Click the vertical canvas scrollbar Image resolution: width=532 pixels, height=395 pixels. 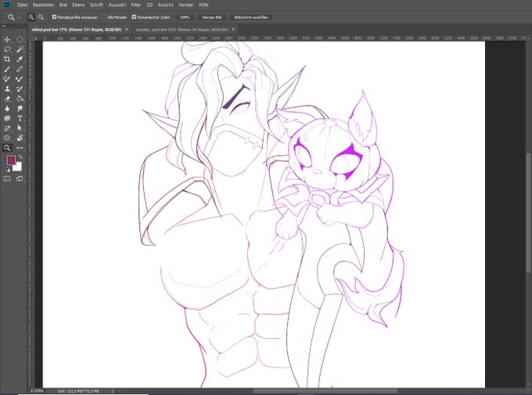click(529, 214)
